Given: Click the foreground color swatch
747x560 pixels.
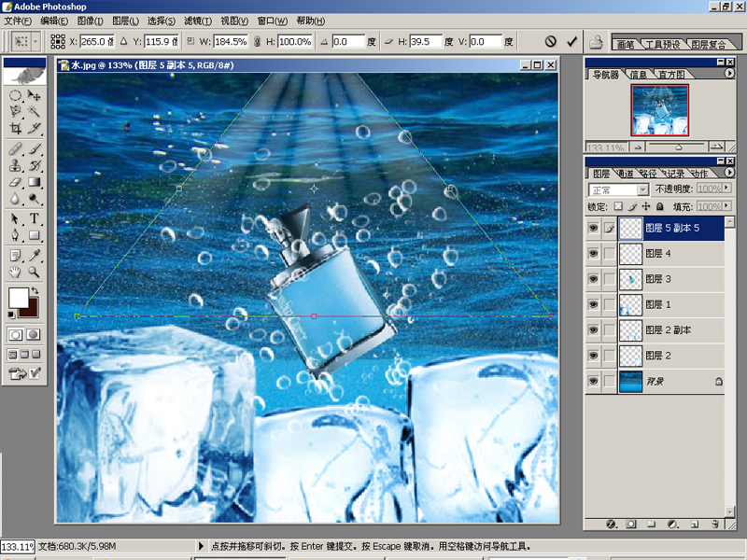Looking at the screenshot, I should coord(18,298).
